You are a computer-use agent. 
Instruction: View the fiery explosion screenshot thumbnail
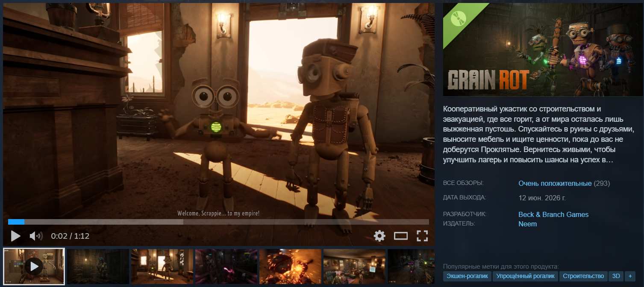pos(290,266)
